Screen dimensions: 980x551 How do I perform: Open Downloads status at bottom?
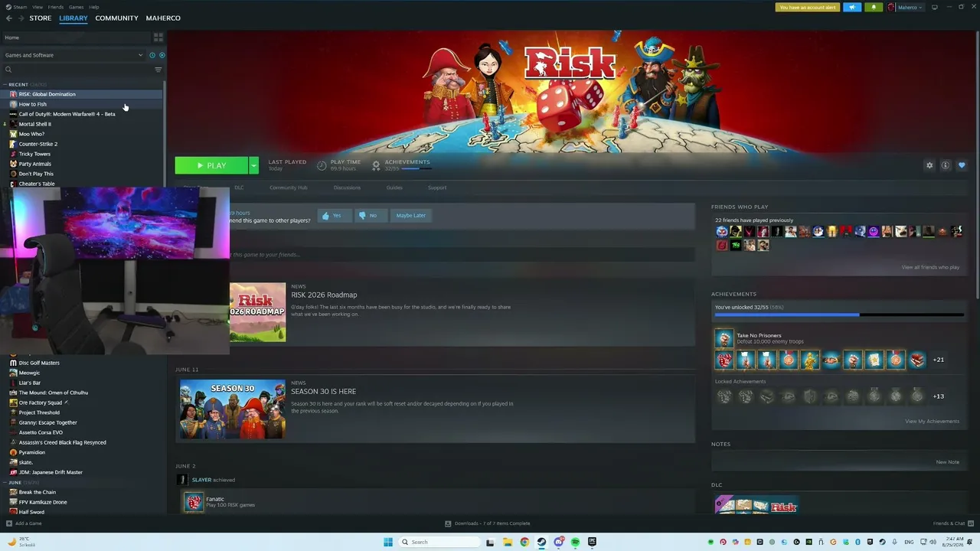(x=488, y=523)
